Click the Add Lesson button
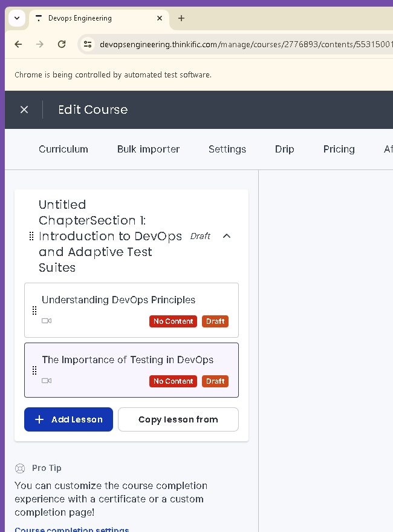The height and width of the screenshot is (532, 393). [68, 419]
